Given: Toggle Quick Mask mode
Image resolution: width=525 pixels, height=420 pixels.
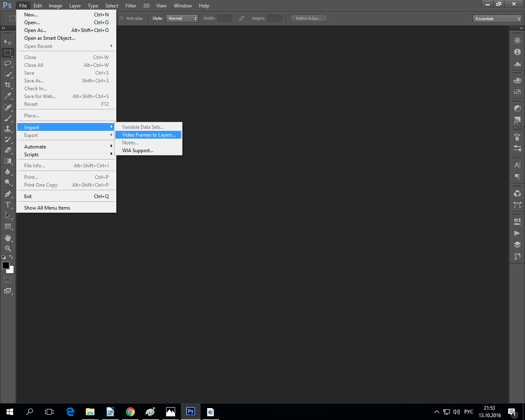Looking at the screenshot, I should [x=8, y=280].
